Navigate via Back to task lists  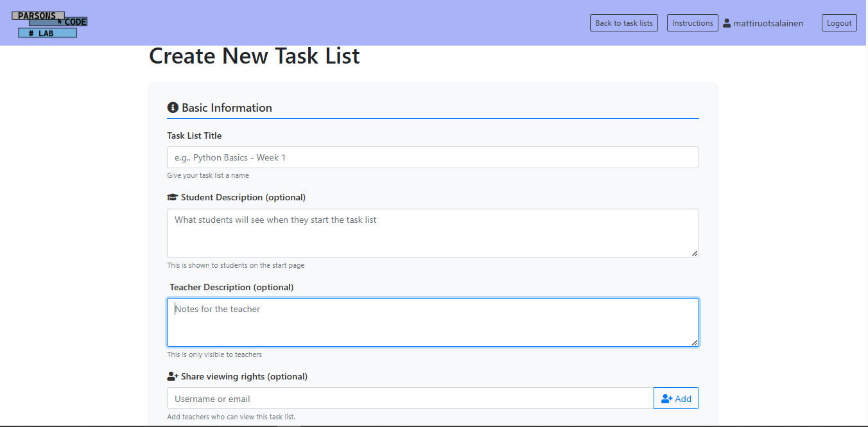click(623, 22)
